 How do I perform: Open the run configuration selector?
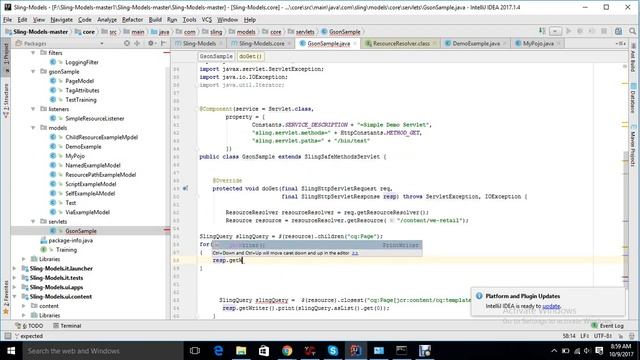555,31
